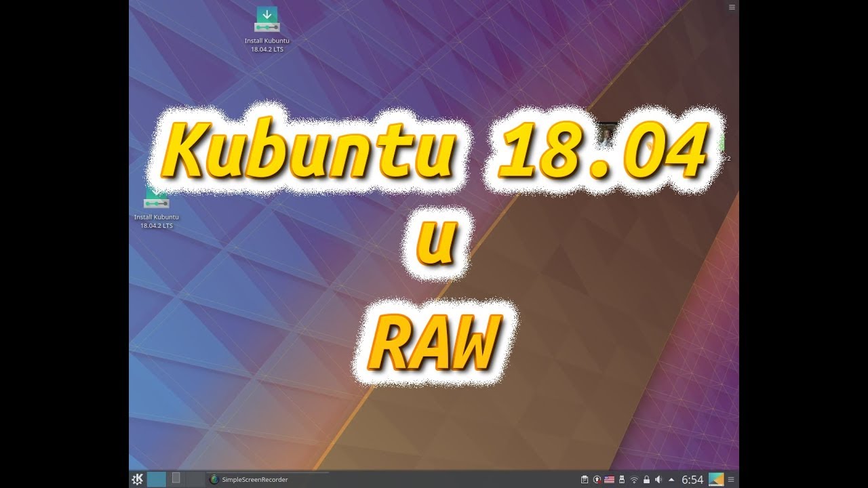Open the KDE application launcher
This screenshot has width=868, height=488.
(x=137, y=479)
